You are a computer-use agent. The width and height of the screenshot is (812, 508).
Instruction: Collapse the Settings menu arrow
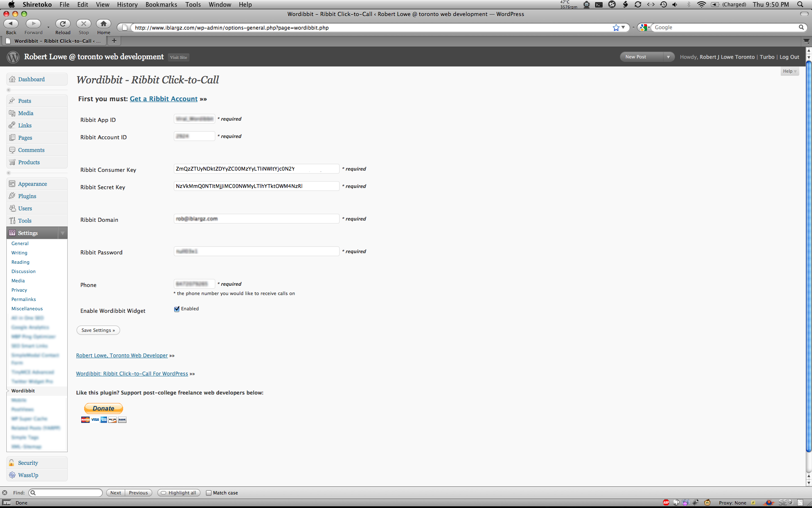pyautogui.click(x=63, y=233)
